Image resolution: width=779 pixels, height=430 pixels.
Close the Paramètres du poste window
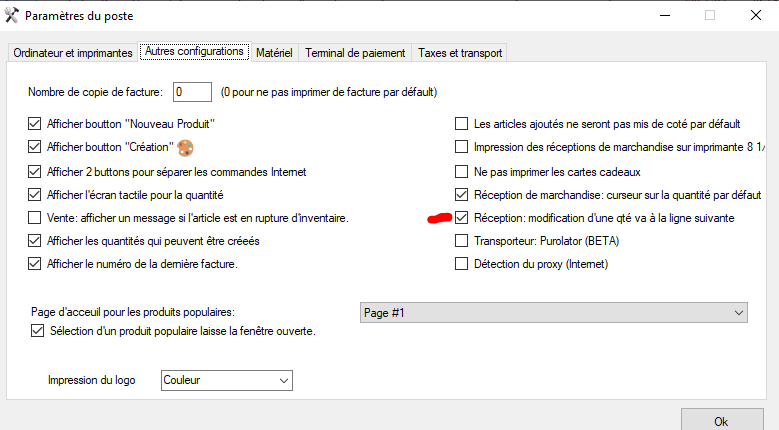coord(756,15)
